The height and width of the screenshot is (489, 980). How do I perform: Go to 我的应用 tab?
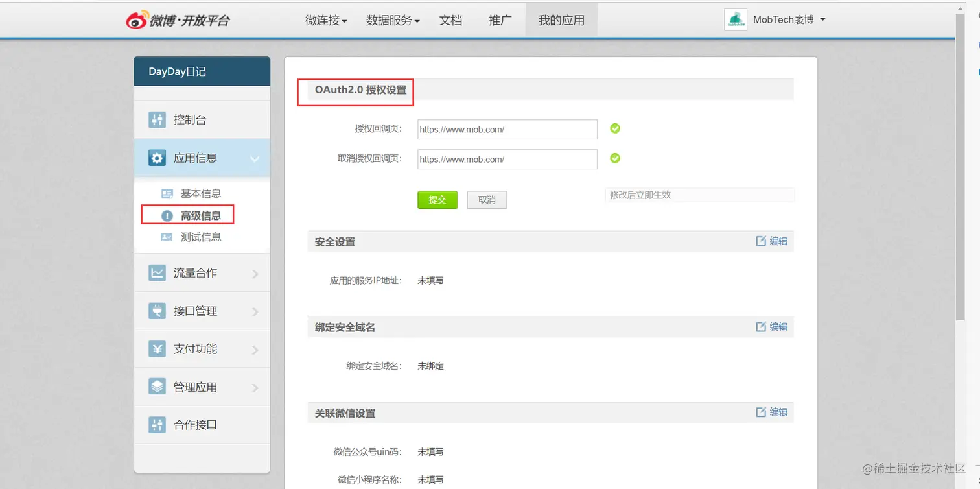click(561, 20)
